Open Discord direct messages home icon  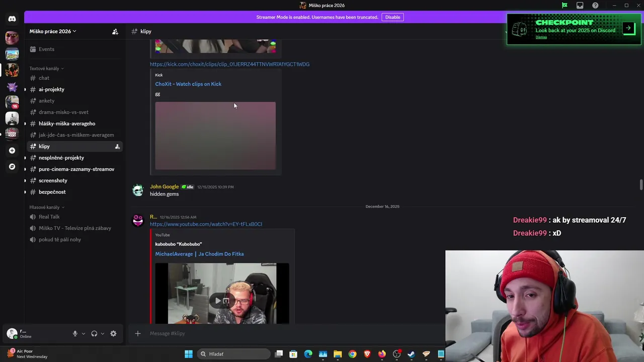point(12,19)
